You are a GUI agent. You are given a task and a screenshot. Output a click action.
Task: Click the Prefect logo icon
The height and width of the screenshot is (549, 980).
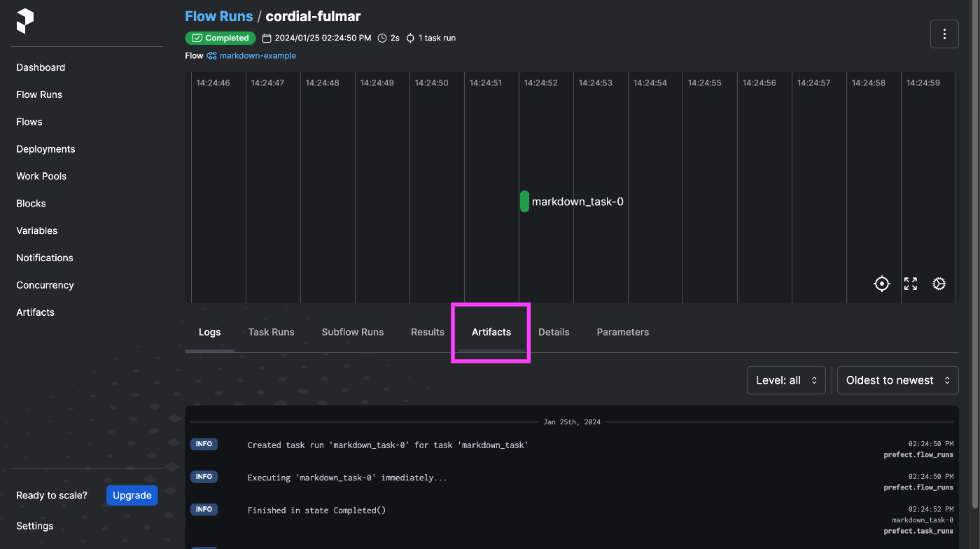[25, 21]
